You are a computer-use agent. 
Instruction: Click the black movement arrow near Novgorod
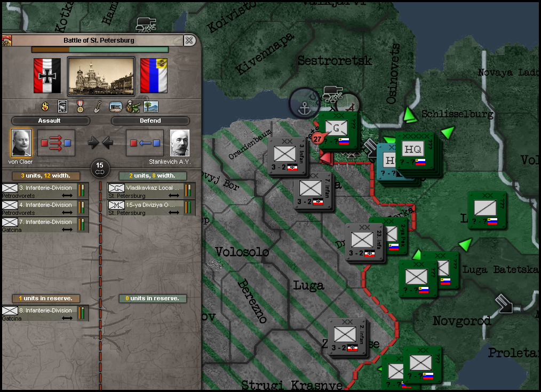tap(504, 304)
